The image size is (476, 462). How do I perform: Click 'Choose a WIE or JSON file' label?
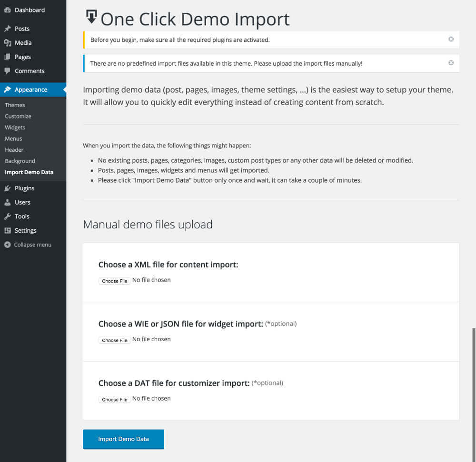(180, 324)
